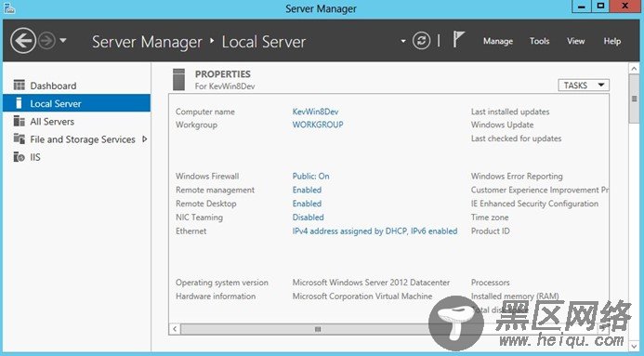Open the Notifications flag

(458, 40)
